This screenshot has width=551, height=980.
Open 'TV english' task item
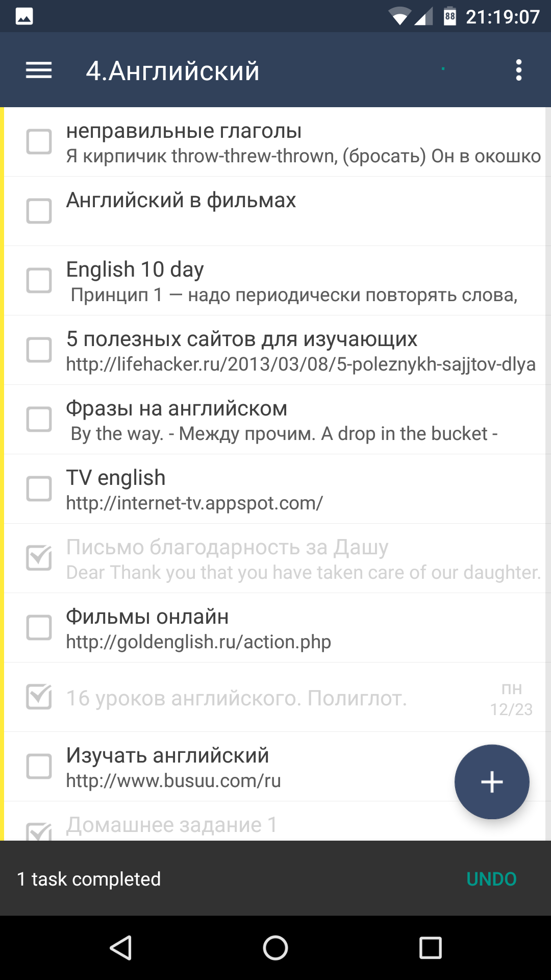point(255,490)
